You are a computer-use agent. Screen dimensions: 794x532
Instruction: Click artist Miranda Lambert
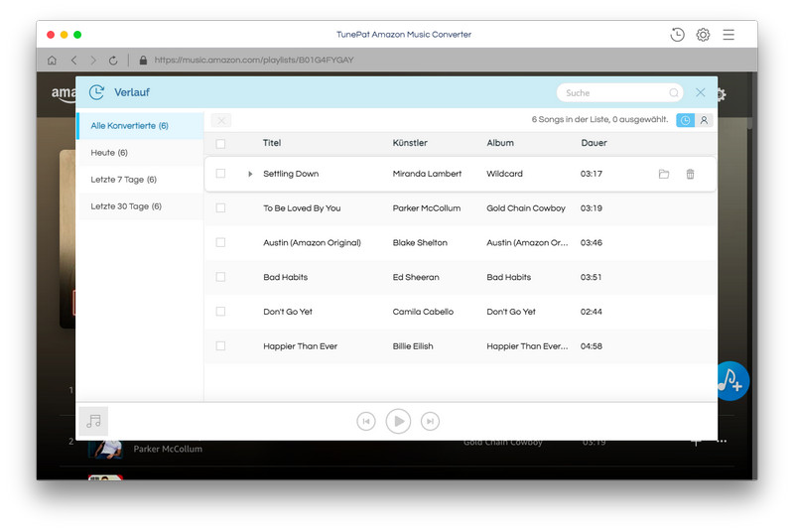(x=427, y=174)
